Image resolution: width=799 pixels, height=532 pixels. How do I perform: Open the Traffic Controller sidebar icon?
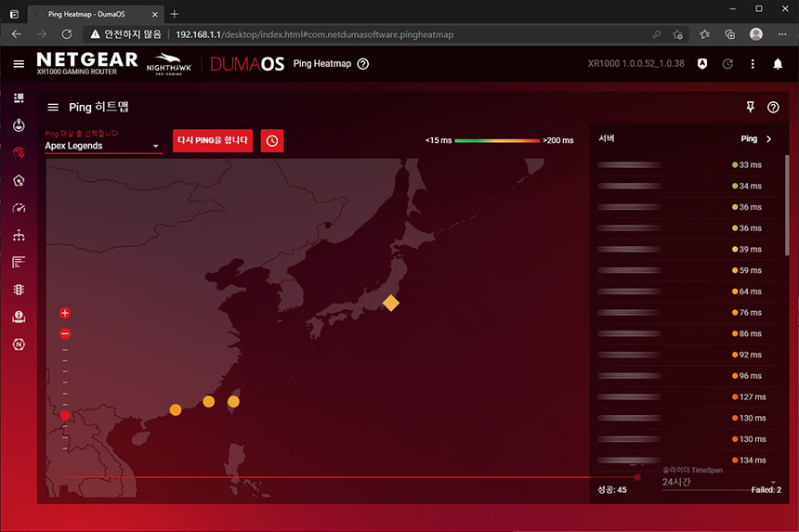click(19, 290)
